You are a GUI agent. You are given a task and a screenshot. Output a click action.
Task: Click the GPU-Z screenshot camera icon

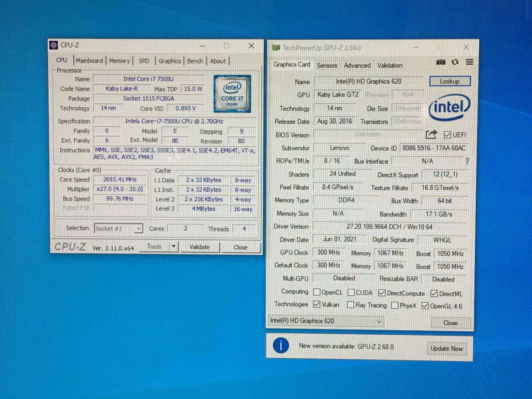point(440,62)
